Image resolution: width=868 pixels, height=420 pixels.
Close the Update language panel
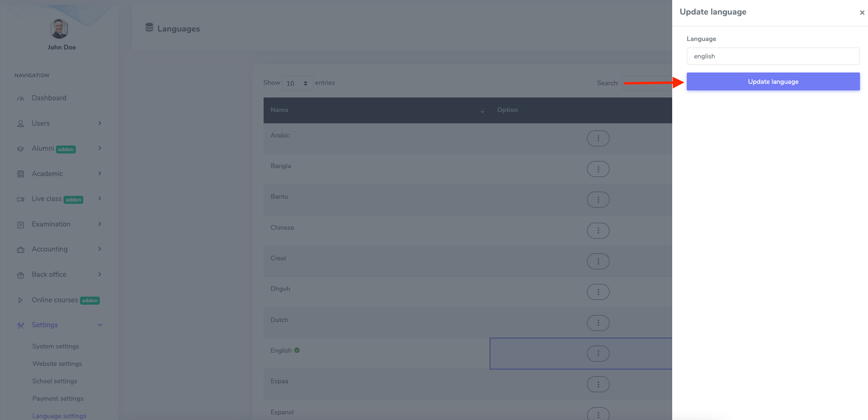862,13
